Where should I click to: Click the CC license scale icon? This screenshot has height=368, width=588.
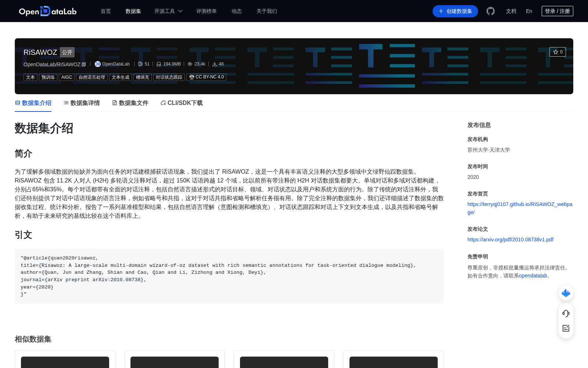[x=191, y=77]
